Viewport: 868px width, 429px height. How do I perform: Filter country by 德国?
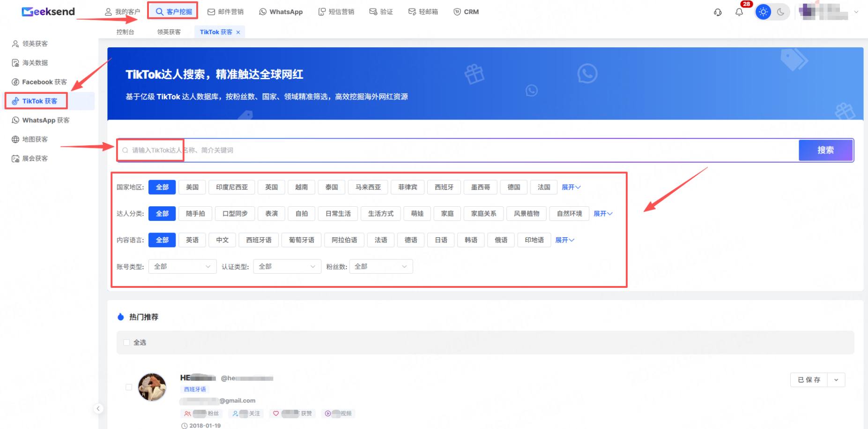tap(514, 187)
